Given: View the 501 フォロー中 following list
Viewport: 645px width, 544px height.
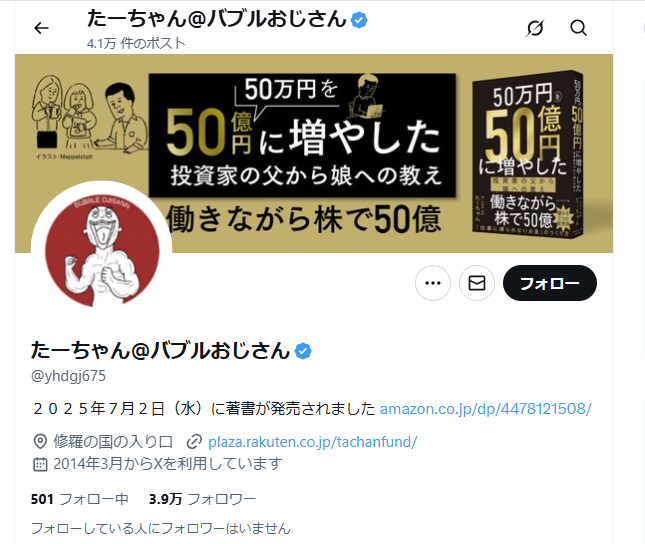Looking at the screenshot, I should [79, 499].
